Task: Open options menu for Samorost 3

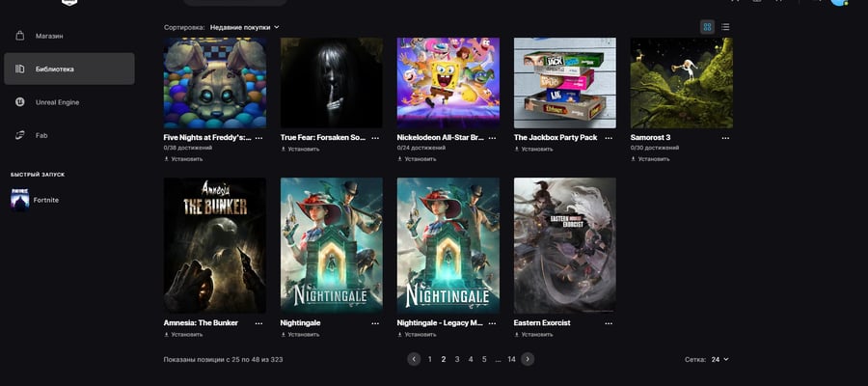Action: coord(725,138)
